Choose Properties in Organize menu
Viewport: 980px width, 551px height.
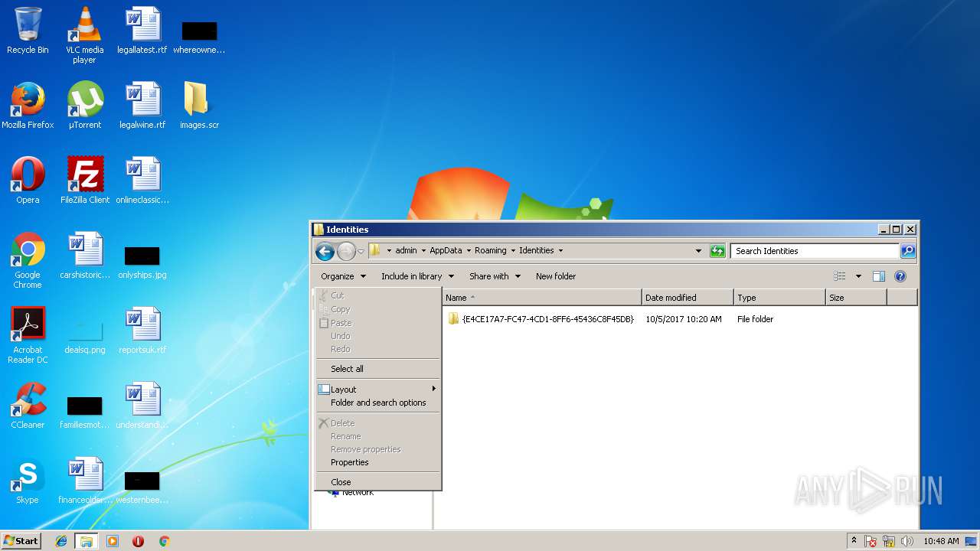pyautogui.click(x=378, y=462)
